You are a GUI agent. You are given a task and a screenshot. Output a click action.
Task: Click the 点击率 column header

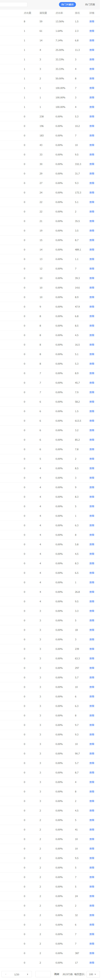pos(59,13)
